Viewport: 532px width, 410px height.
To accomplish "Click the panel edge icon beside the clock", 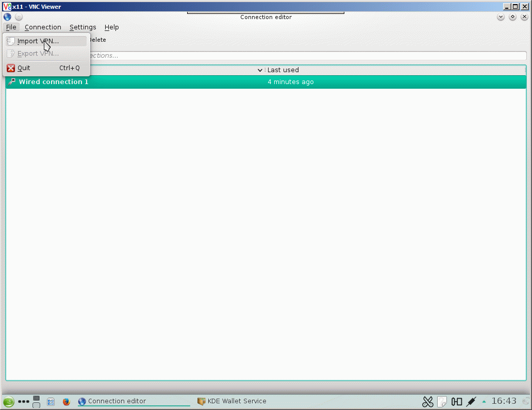I will tap(526, 402).
